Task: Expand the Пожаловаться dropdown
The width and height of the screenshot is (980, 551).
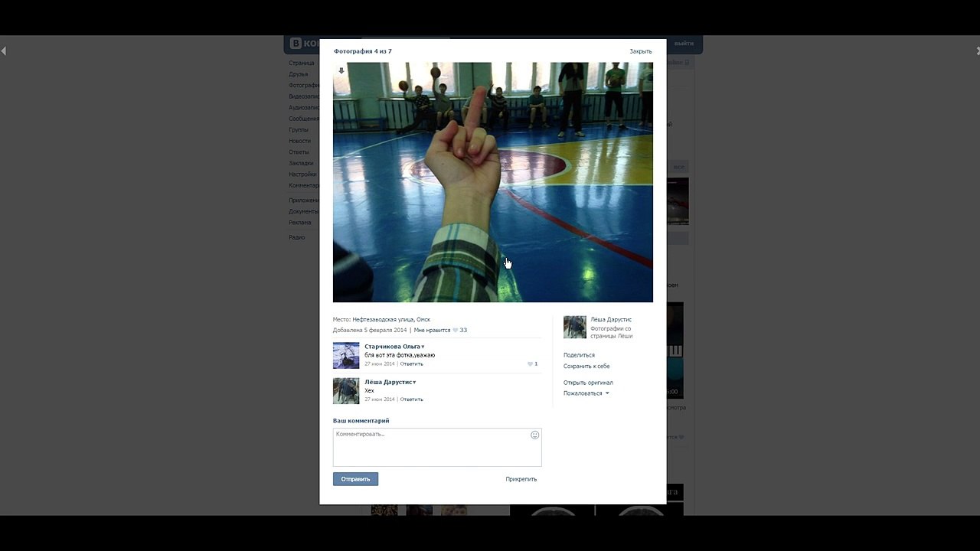Action: [586, 393]
